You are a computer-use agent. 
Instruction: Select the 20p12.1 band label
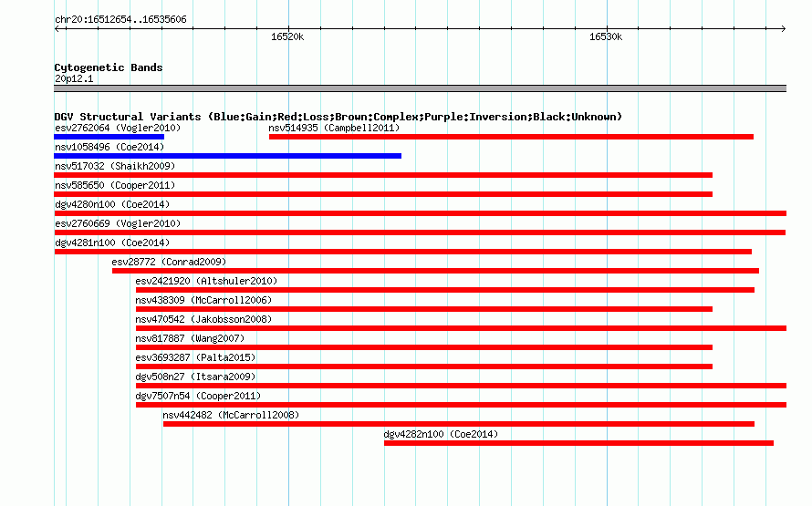74,78
